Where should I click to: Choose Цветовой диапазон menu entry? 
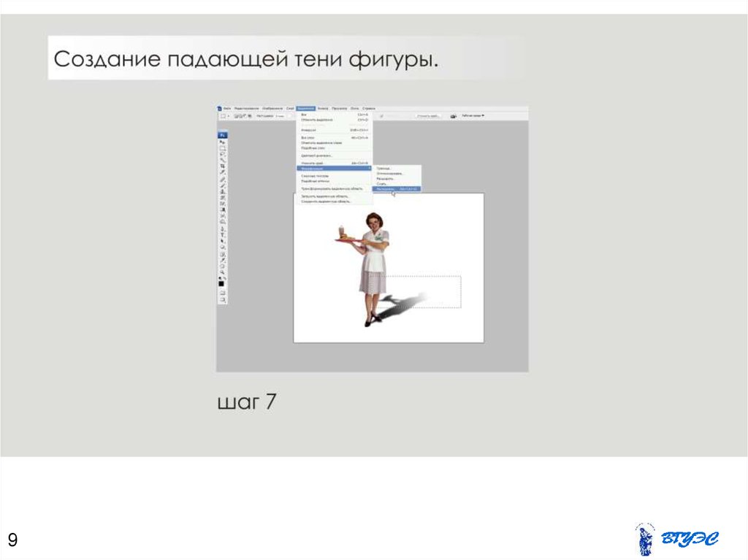pos(335,156)
